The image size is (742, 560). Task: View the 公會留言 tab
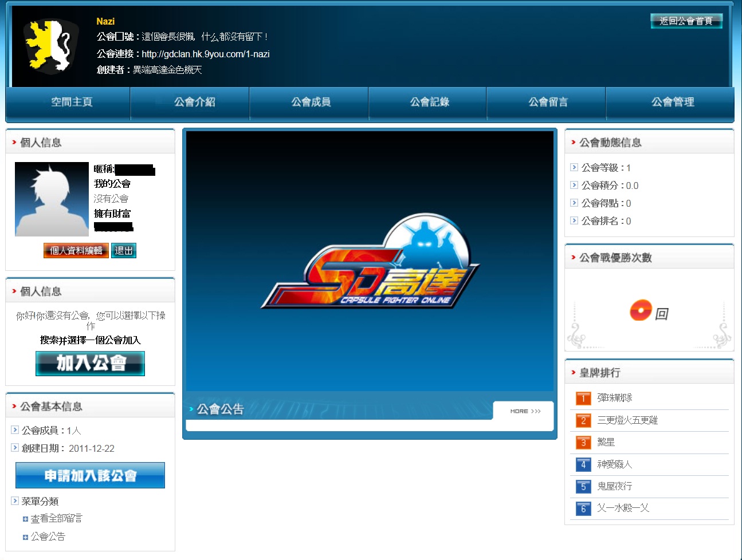point(548,102)
